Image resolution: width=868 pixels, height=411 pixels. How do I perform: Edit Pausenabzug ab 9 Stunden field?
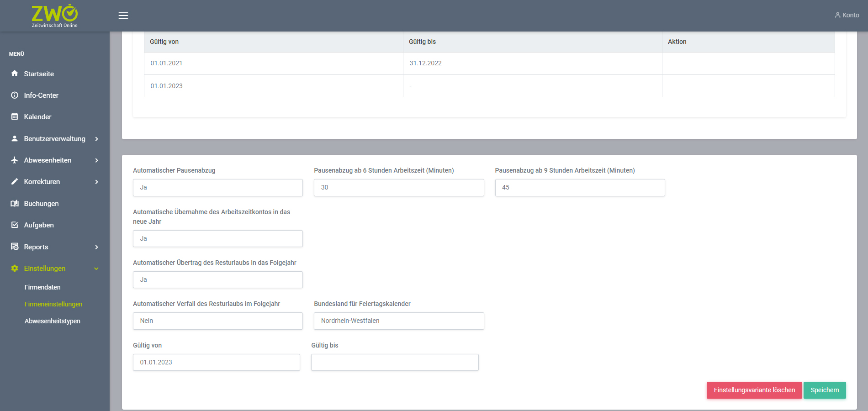(x=580, y=188)
